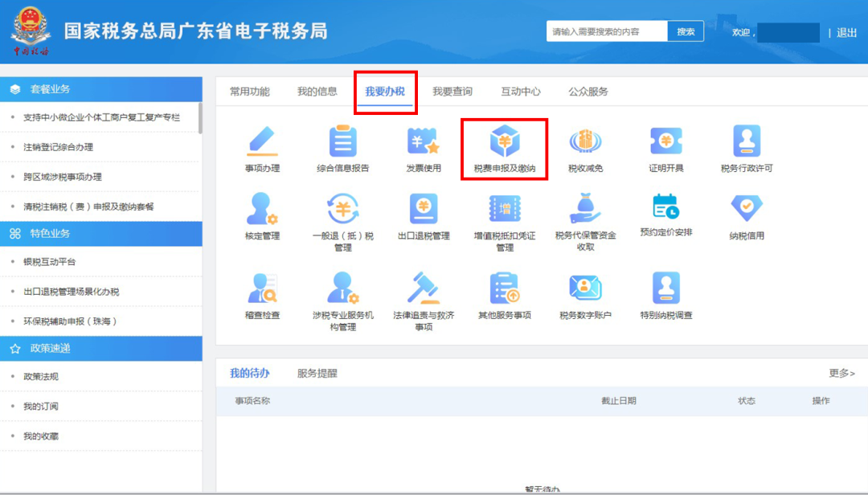The image size is (868, 495).
Task: Select the 我的待办 tab
Action: point(250,373)
